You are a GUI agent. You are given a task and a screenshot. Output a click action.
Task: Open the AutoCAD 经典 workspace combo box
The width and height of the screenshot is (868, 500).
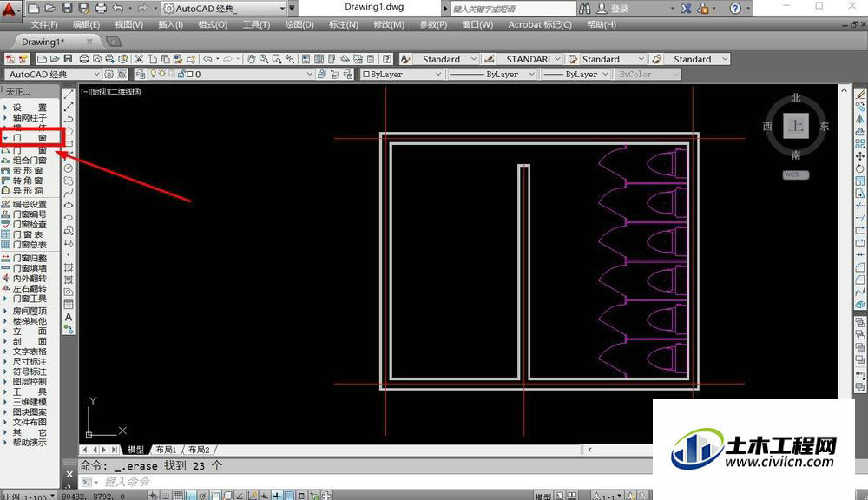53,74
